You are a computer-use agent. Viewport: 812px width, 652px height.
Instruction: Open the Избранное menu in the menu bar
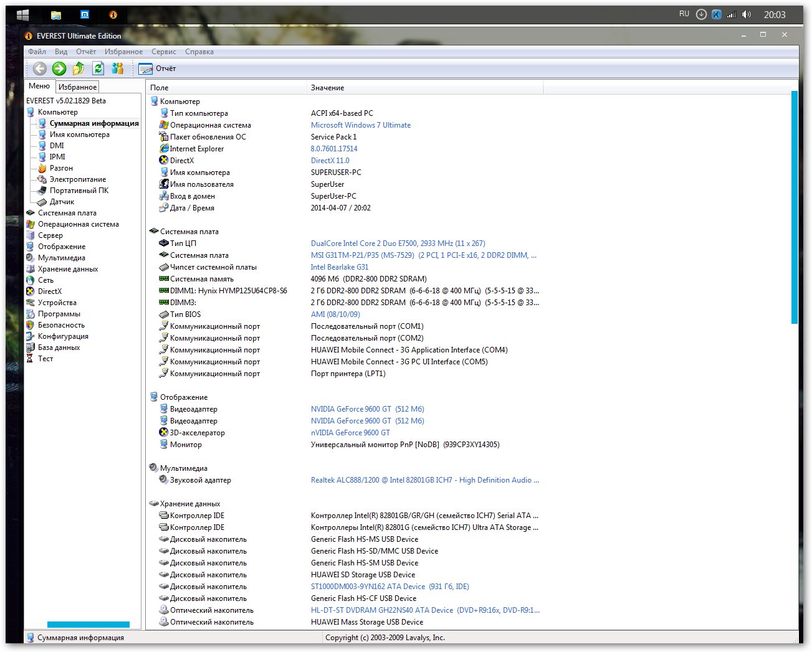(x=123, y=52)
